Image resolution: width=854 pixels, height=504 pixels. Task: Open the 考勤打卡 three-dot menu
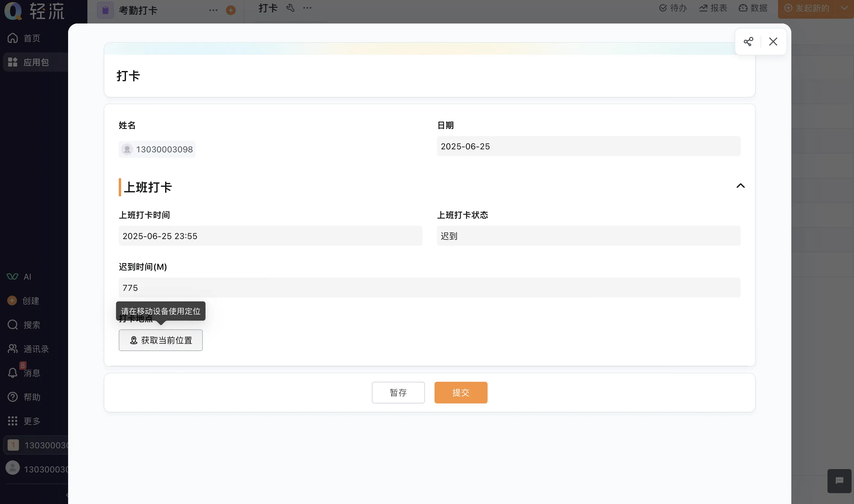click(213, 10)
